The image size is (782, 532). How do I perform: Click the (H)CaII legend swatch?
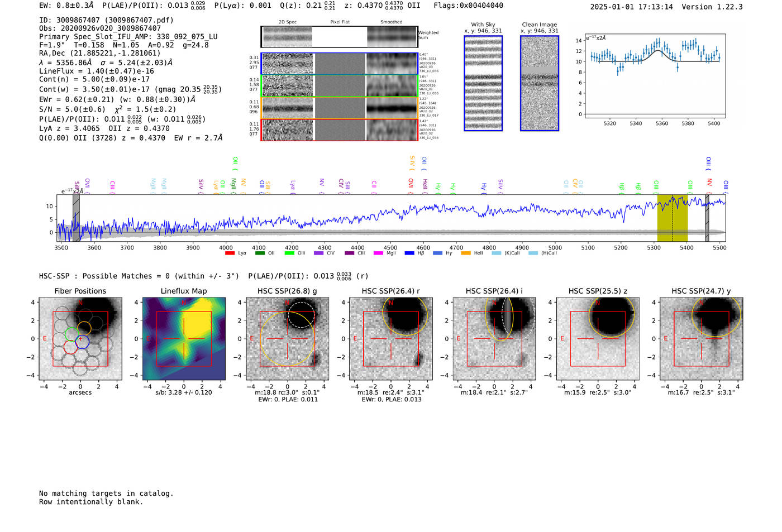[x=533, y=253]
